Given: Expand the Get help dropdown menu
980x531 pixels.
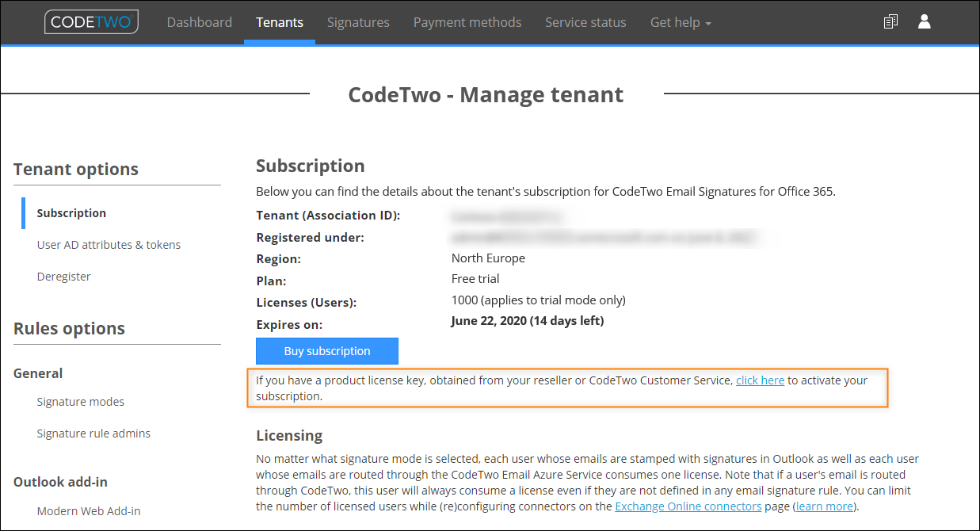Looking at the screenshot, I should click(x=680, y=22).
